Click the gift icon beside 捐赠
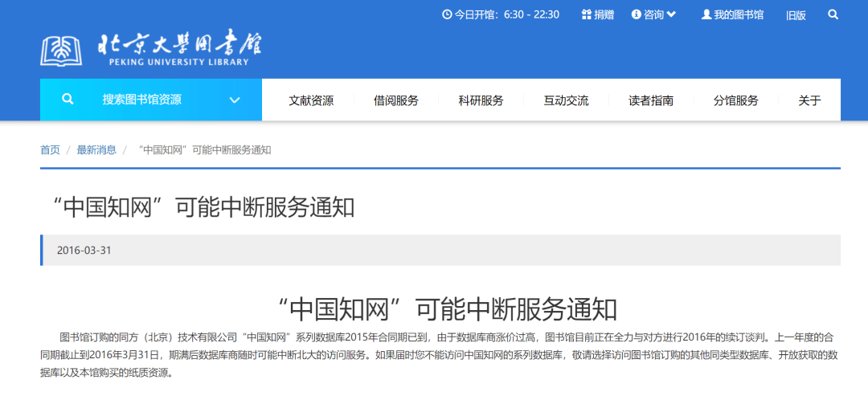Screen dimensions: 868x400 587,14
